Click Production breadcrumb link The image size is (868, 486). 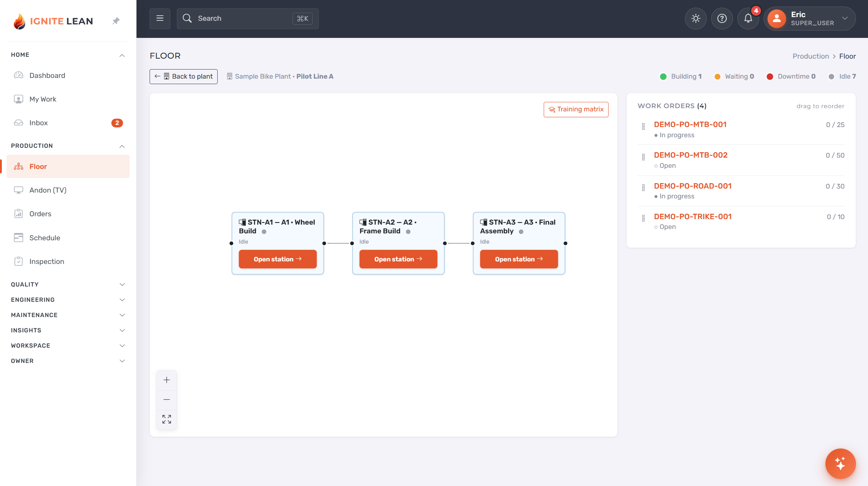click(810, 56)
